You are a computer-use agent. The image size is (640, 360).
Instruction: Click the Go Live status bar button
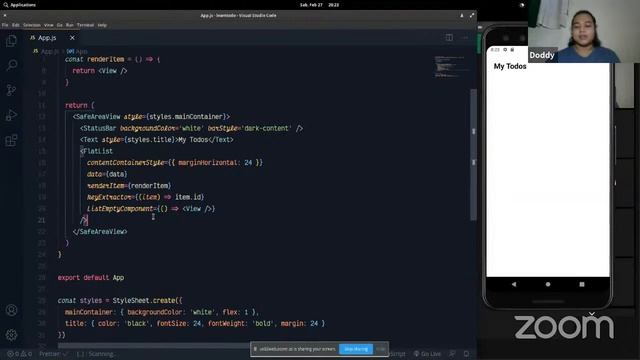tap(427, 354)
